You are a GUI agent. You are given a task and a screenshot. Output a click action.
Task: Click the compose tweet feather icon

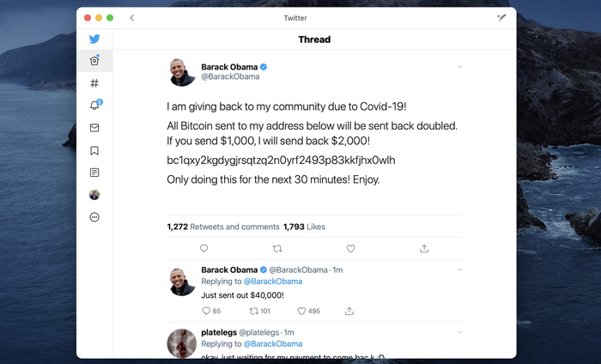coord(502,18)
